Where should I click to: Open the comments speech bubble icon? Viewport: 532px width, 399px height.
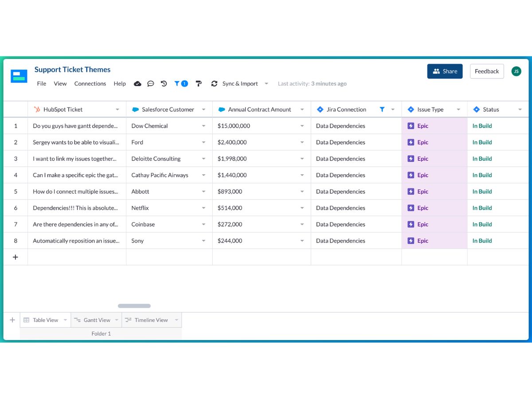[x=151, y=84]
